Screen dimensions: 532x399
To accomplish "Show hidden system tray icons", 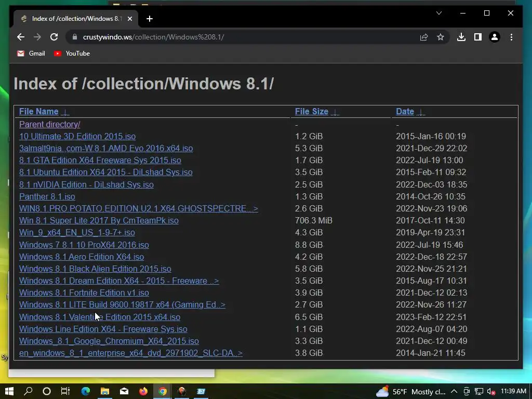I will tap(454, 392).
